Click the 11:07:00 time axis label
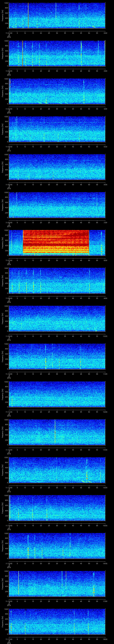Image resolution: width=114 pixels, height=644 pixels. point(9,260)
